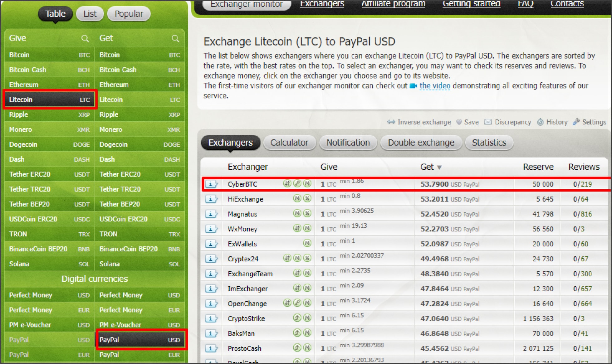Open ExWallets exchanger info icon
The image size is (612, 364).
pos(211,244)
